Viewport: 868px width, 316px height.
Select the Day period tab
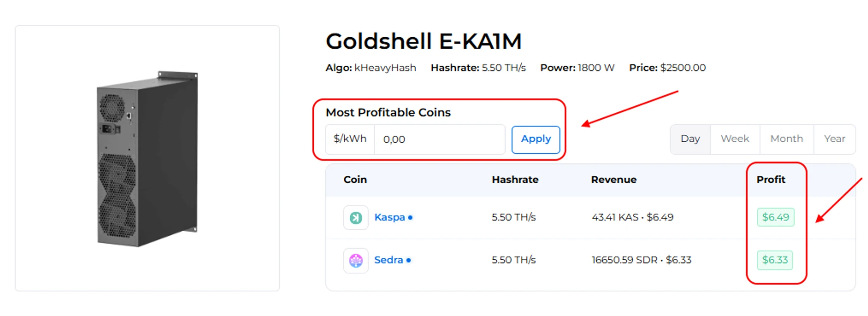pyautogui.click(x=690, y=139)
